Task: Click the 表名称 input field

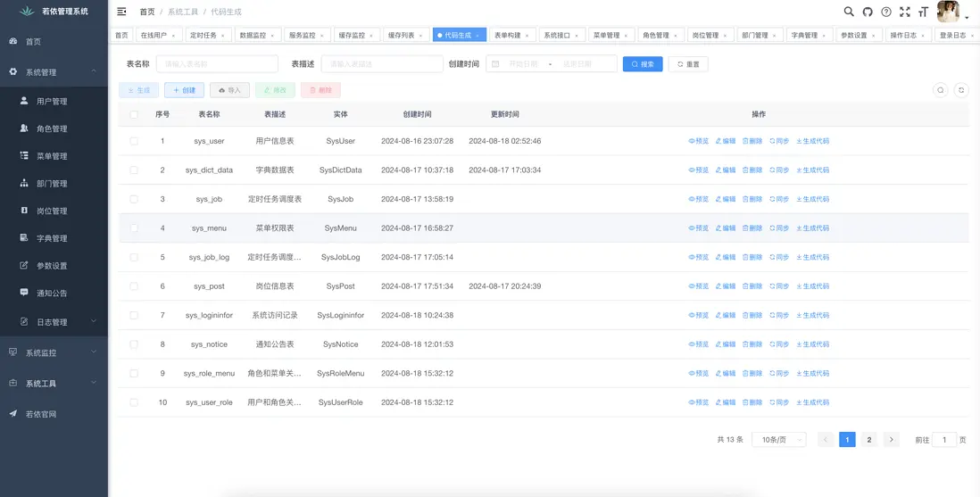Action: point(217,64)
